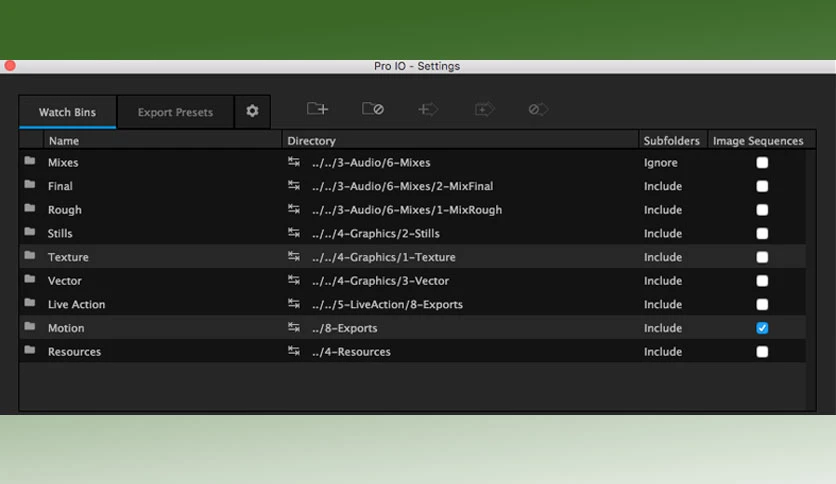The height and width of the screenshot is (484, 836).
Task: Sort by the Directory column header
Action: (460, 141)
